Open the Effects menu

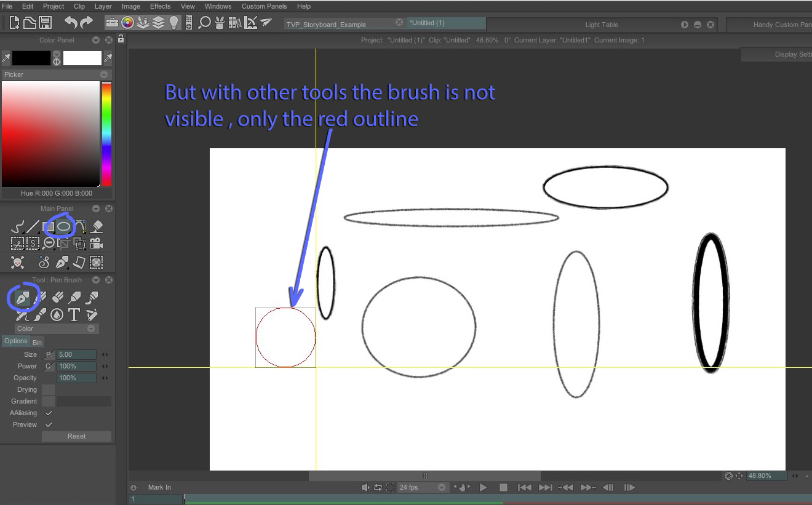(161, 6)
